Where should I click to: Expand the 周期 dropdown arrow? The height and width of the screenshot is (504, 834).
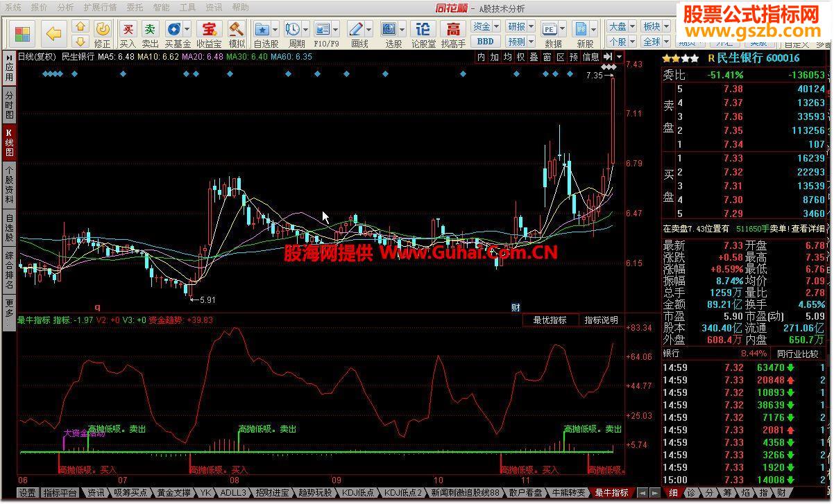(305, 29)
